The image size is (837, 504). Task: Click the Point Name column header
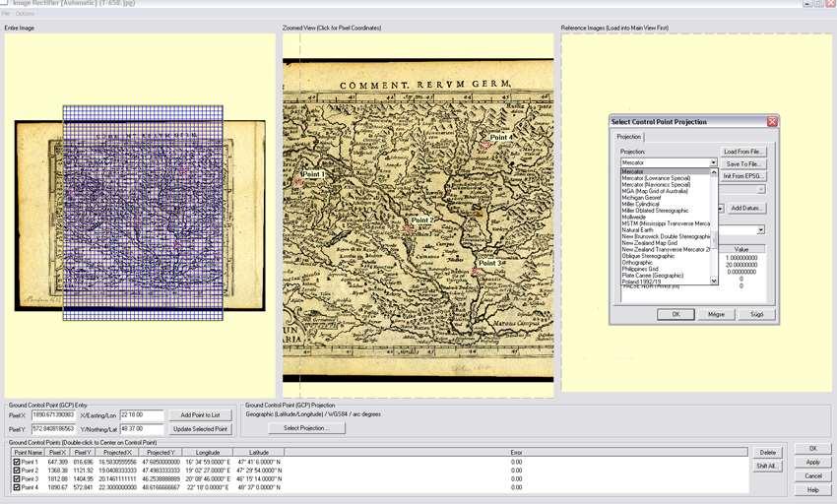pyautogui.click(x=28, y=452)
